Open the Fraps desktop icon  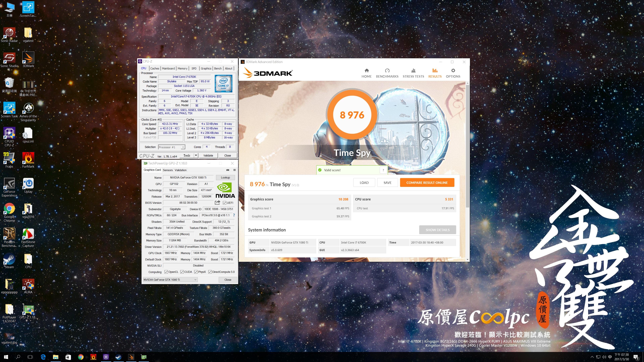click(x=9, y=160)
